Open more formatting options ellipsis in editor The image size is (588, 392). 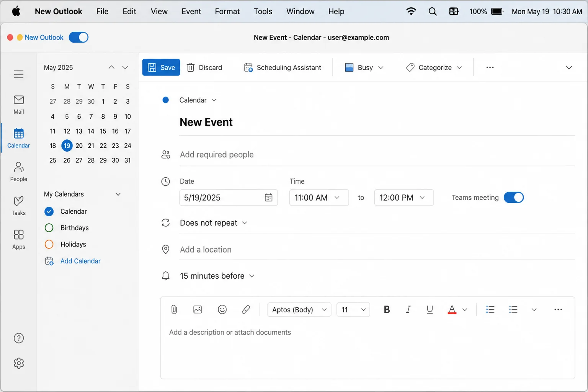point(558,309)
